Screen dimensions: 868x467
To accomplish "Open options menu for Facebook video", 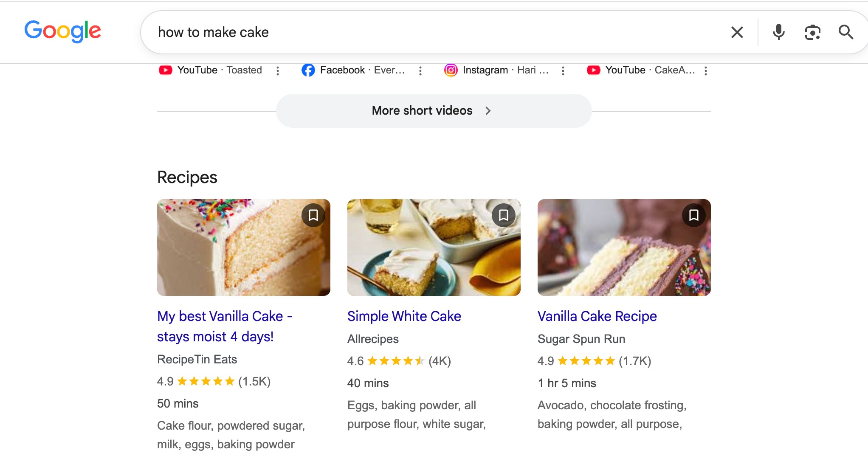I will [420, 71].
